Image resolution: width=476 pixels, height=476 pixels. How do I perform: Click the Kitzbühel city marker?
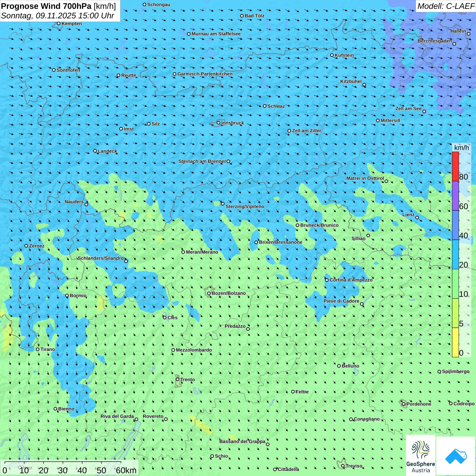364,85
